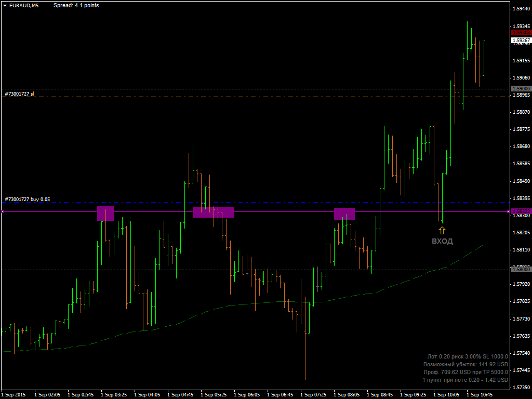Click the blue buy entry dashed line
The image size is (532, 399).
(x=255, y=203)
